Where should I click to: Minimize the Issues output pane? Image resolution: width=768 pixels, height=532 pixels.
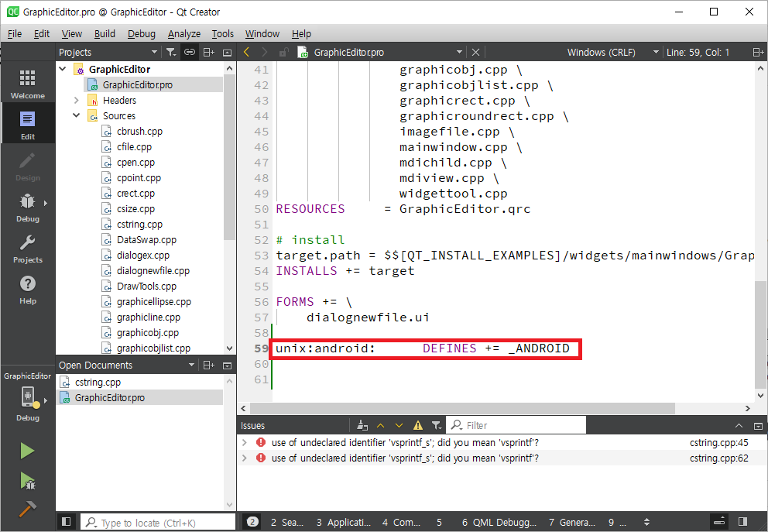(x=758, y=426)
